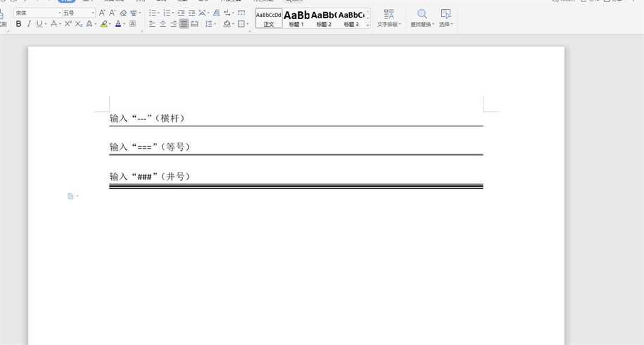
Task: Clear formatting with the eraser icon
Action: point(123,13)
